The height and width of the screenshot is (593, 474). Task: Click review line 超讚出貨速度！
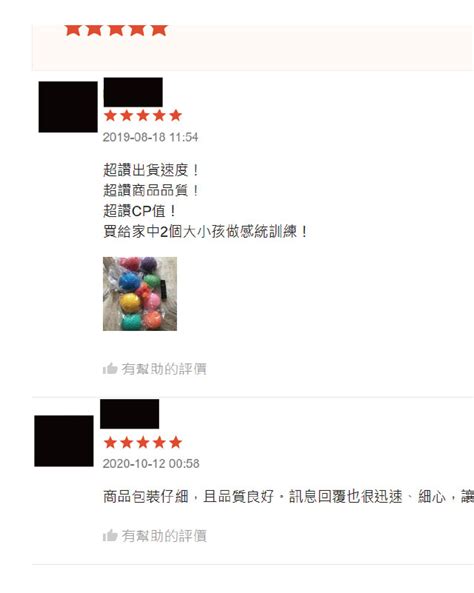(x=151, y=170)
